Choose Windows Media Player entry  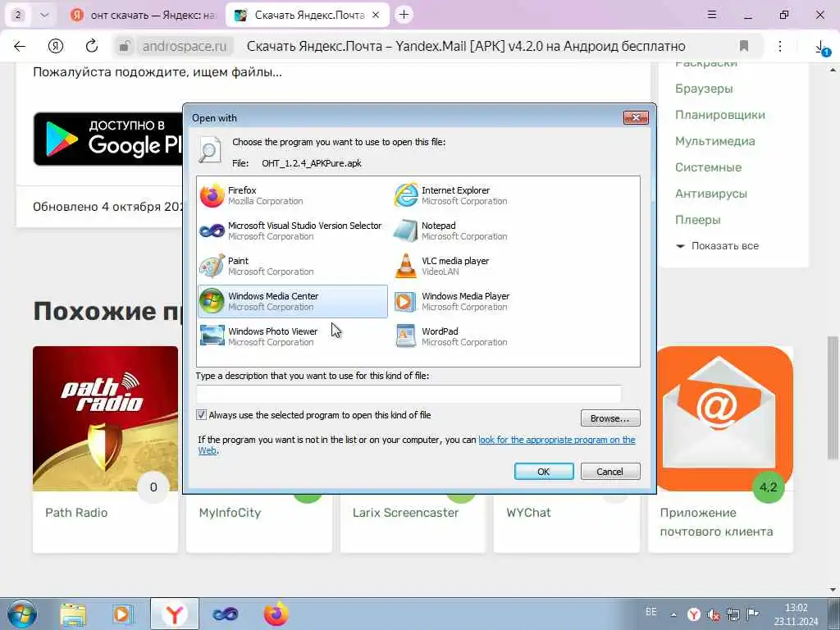point(486,302)
